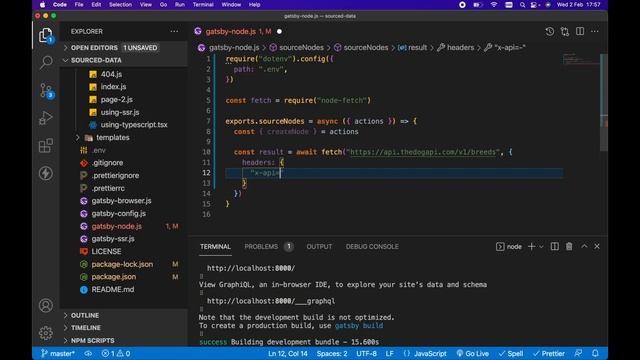Expand the Outline section
This screenshot has height=360, width=640.
click(124, 316)
